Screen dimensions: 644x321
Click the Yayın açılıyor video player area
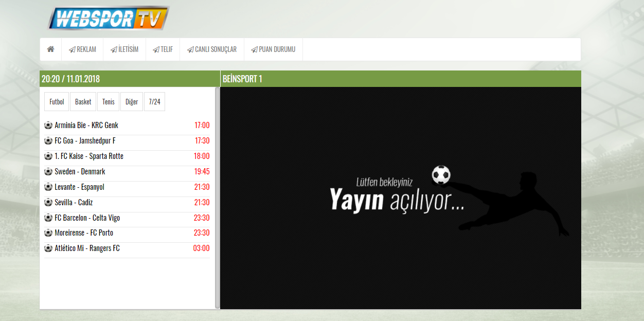click(401, 198)
